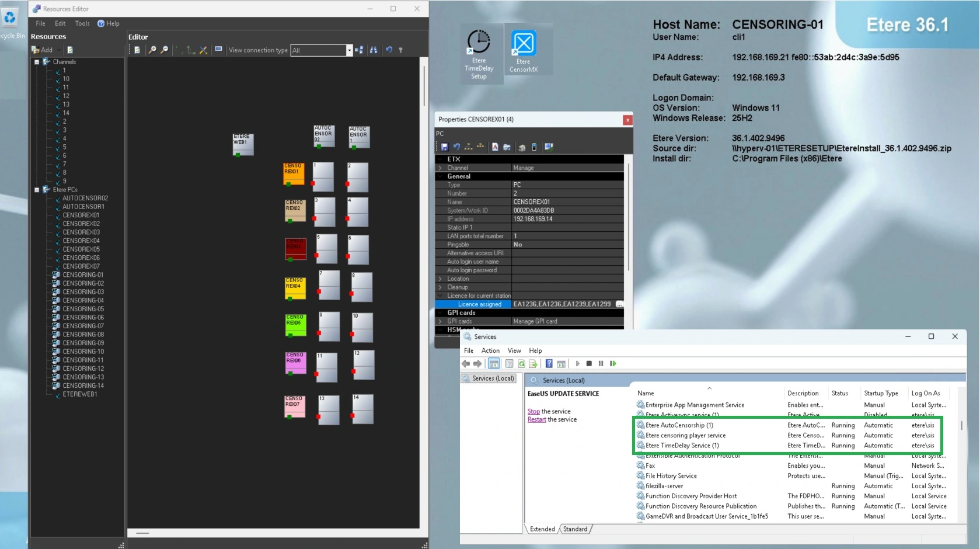Select the CENSORING-01 item in the resources tree
Viewport: 980px width, 549px height.
83,275
